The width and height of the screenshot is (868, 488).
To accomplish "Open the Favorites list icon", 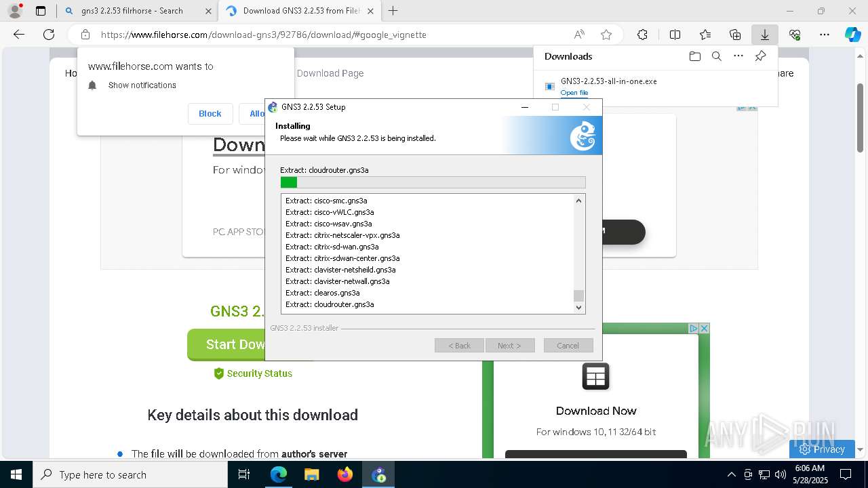I will coord(705,35).
